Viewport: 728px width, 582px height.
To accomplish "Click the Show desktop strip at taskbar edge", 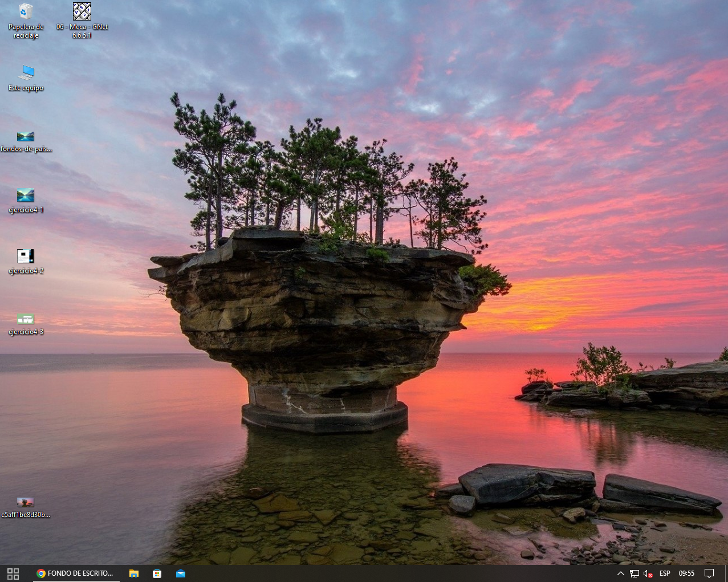I will click(x=726, y=573).
